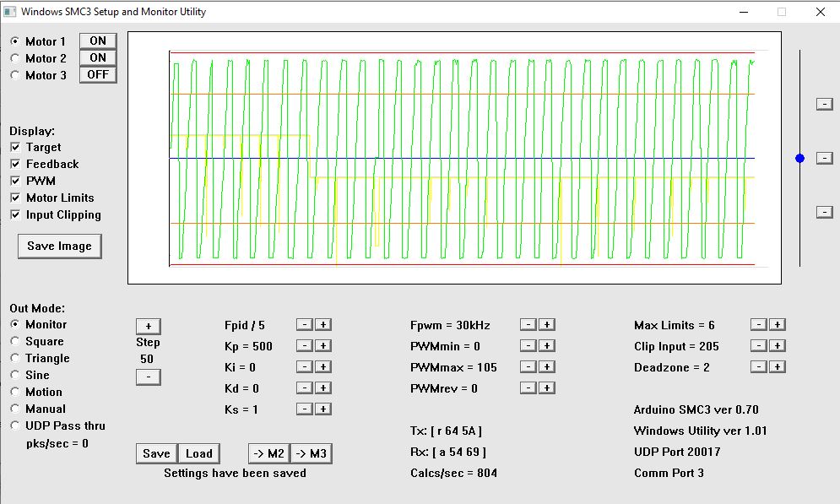Choose Sine output mode
Image resolution: width=840 pixels, height=504 pixels.
pyautogui.click(x=15, y=376)
